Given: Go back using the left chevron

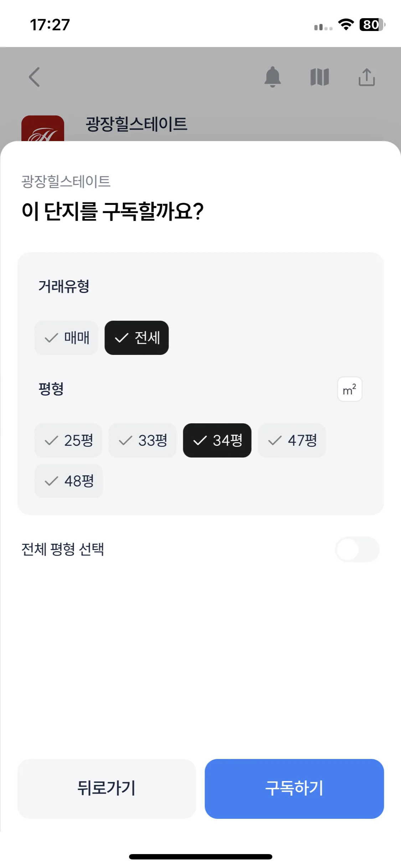Looking at the screenshot, I should [x=35, y=77].
